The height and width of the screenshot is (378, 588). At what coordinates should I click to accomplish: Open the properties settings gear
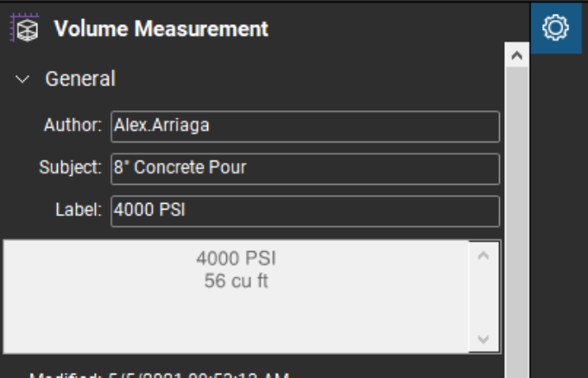pyautogui.click(x=555, y=28)
